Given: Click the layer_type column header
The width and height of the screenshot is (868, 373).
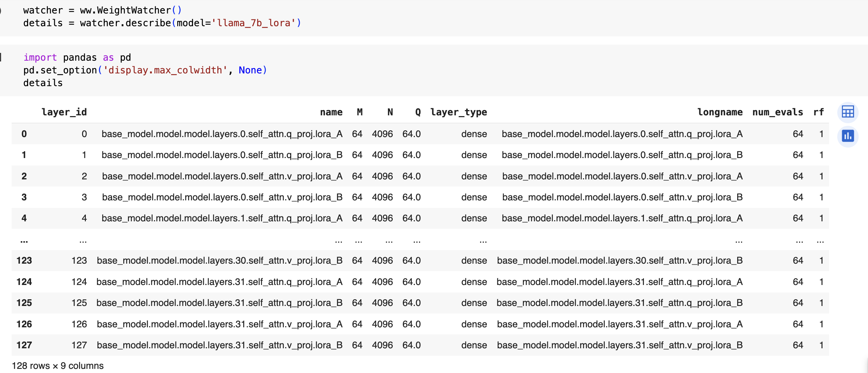Looking at the screenshot, I should tap(458, 112).
